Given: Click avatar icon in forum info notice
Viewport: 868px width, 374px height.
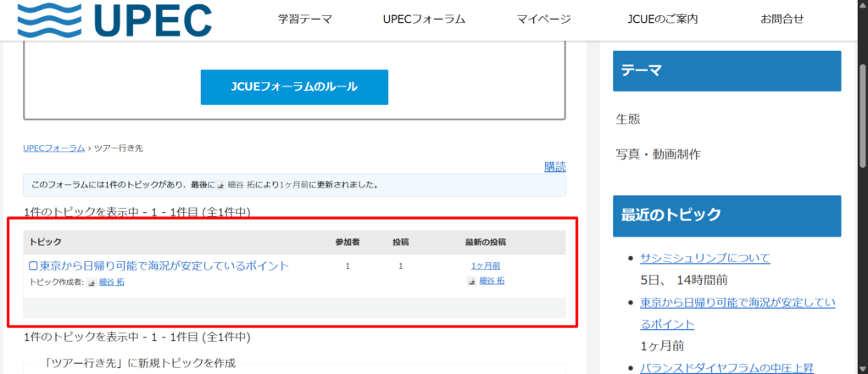Looking at the screenshot, I should (x=221, y=184).
